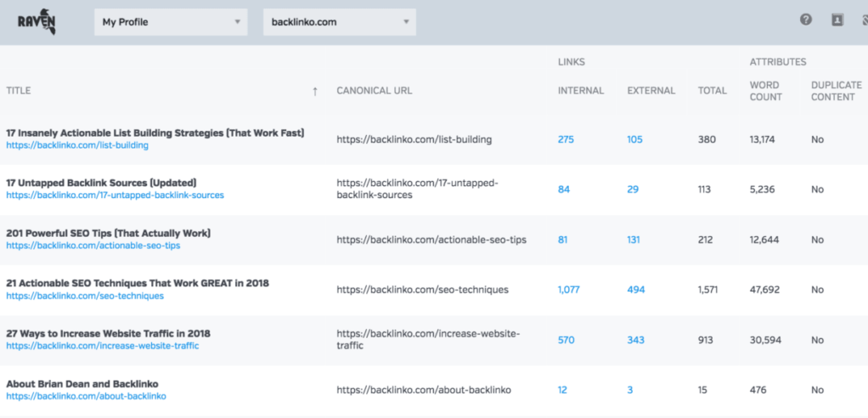Open the backlinko.com/seo-techniques page link
868x418 pixels.
(x=85, y=296)
